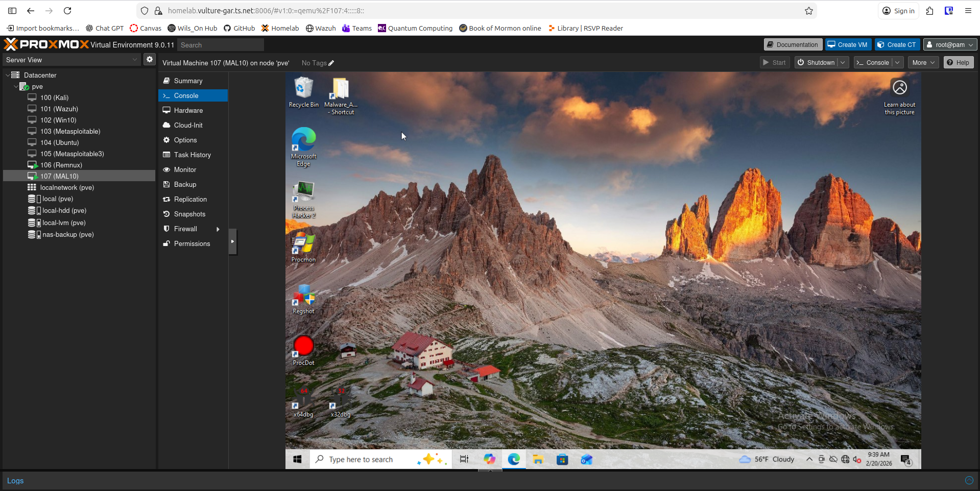Open the Task History tab
Viewport: 980px width, 491px height.
[193, 155]
